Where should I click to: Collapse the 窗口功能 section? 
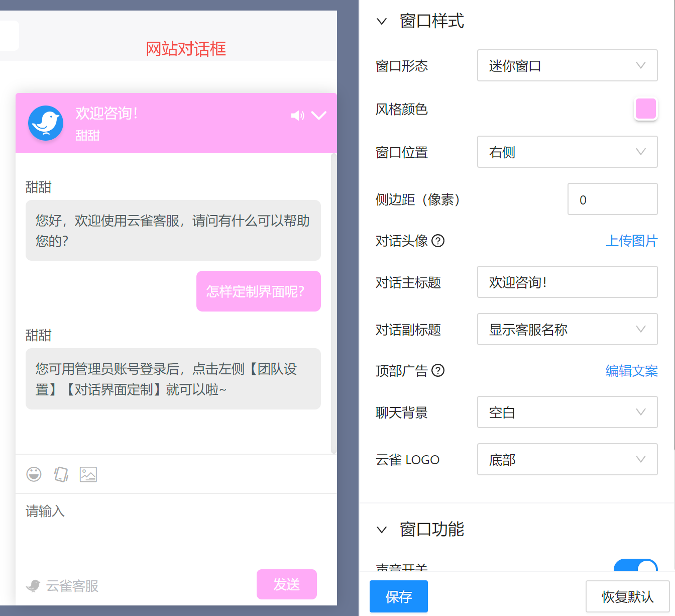(381, 530)
